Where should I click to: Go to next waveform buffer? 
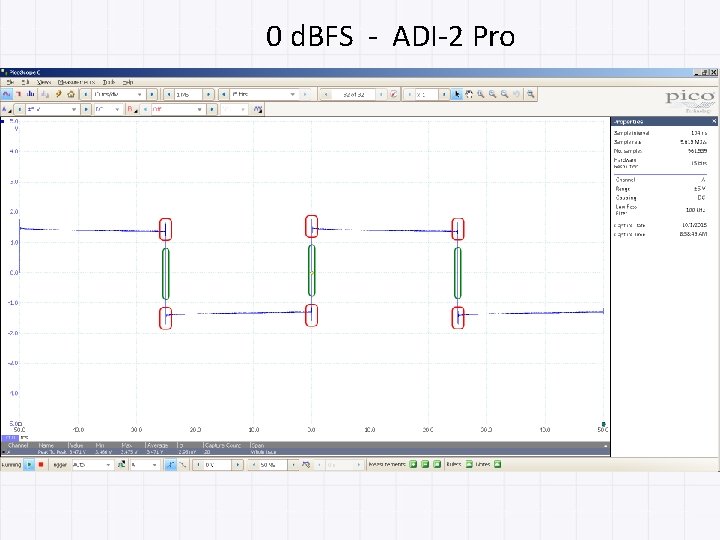coord(381,94)
